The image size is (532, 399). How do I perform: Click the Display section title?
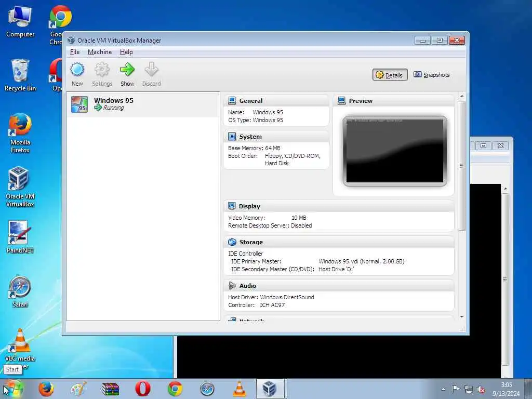pyautogui.click(x=249, y=206)
